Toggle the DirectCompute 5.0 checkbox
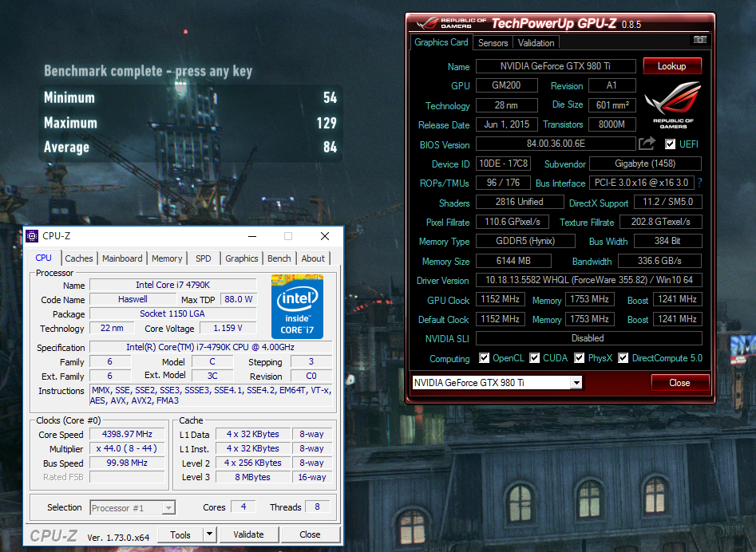Image resolution: width=756 pixels, height=552 pixels. point(623,358)
